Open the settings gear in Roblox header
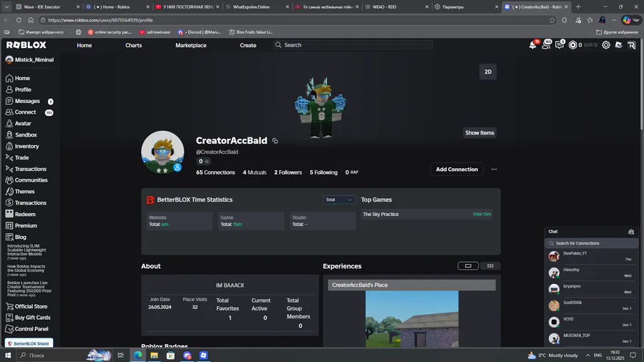644x362 pixels. coord(606,45)
